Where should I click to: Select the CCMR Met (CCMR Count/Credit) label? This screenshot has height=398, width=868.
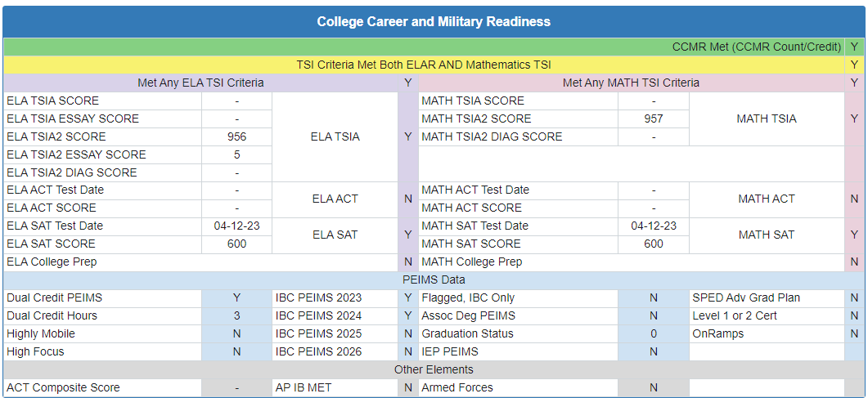pos(757,47)
